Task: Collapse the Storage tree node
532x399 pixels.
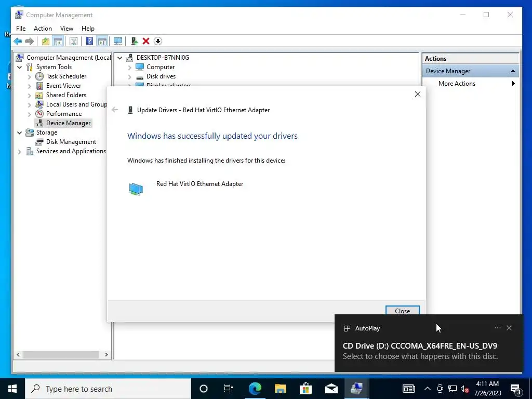Action: click(19, 132)
